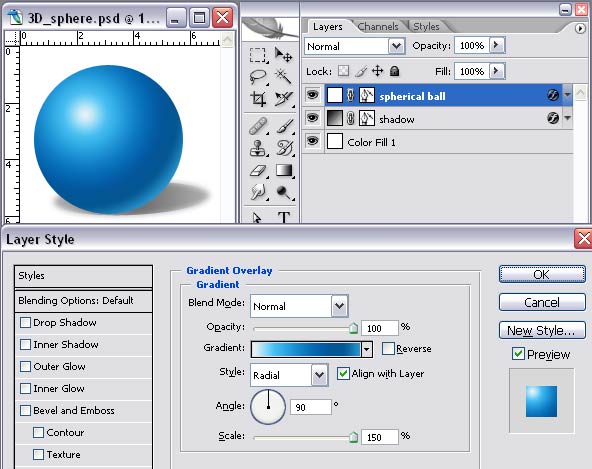Enable the Inner Shadow checkbox
The image size is (592, 469).
point(25,344)
